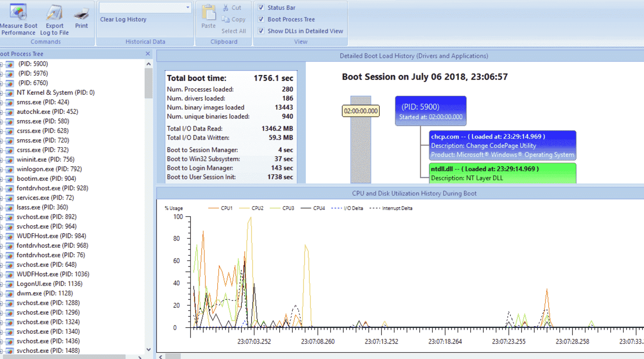This screenshot has height=359, width=644.
Task: Select svchost.exe (PID: 1324) in tree
Action: [48, 322]
